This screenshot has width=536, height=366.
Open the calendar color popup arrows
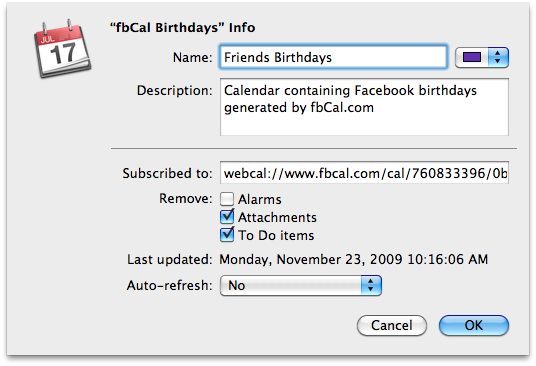(x=498, y=57)
